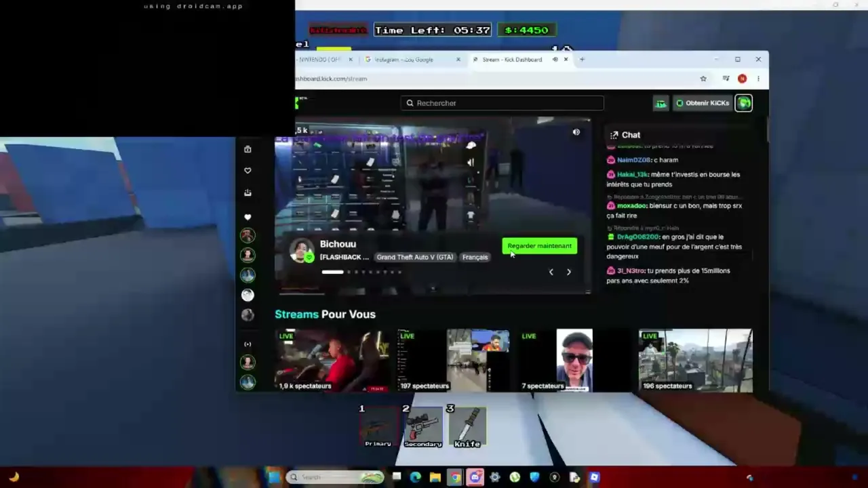Open the Chrome media control icon

point(726,79)
